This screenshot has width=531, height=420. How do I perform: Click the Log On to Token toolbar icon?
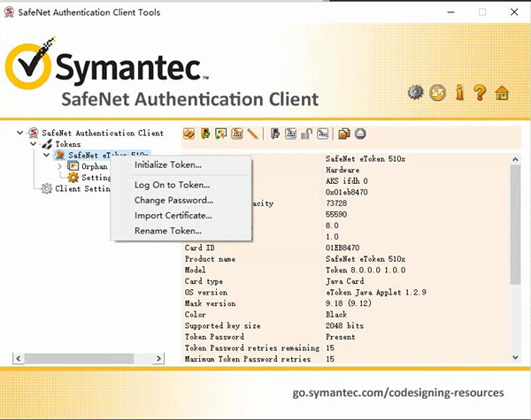205,134
